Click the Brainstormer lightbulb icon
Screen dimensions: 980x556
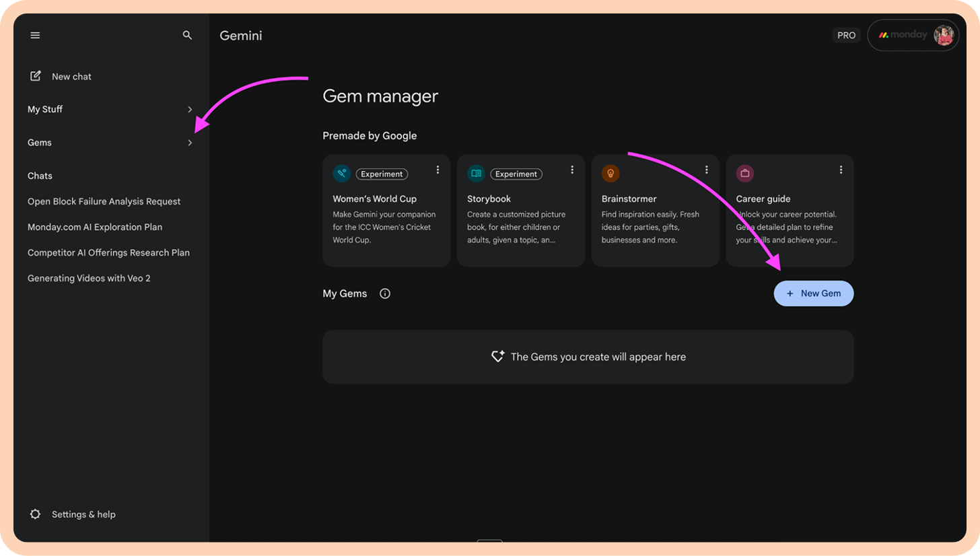[610, 174]
